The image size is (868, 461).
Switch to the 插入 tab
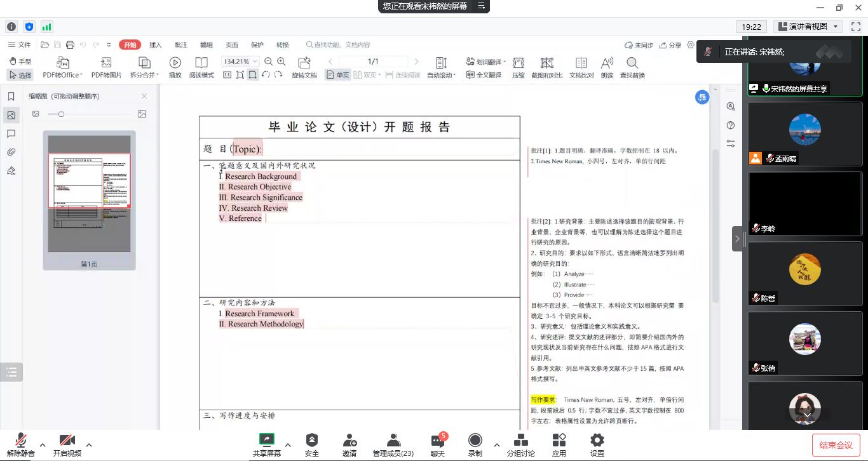click(x=156, y=45)
